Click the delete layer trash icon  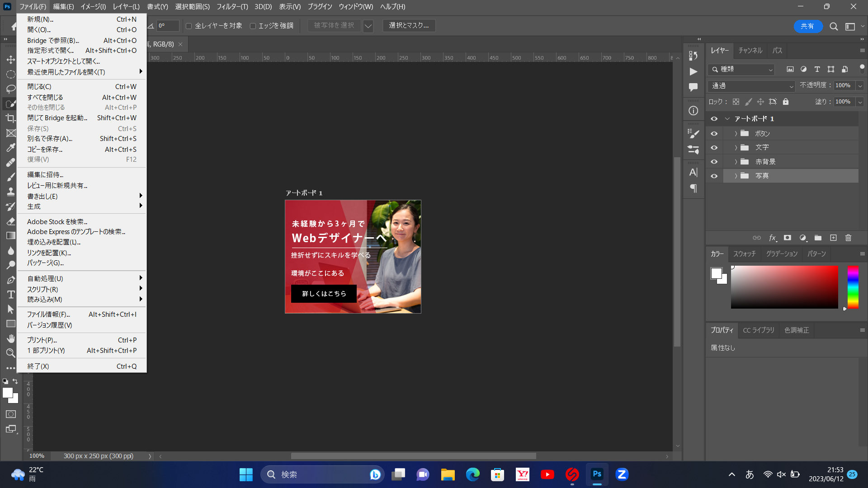[x=848, y=238]
